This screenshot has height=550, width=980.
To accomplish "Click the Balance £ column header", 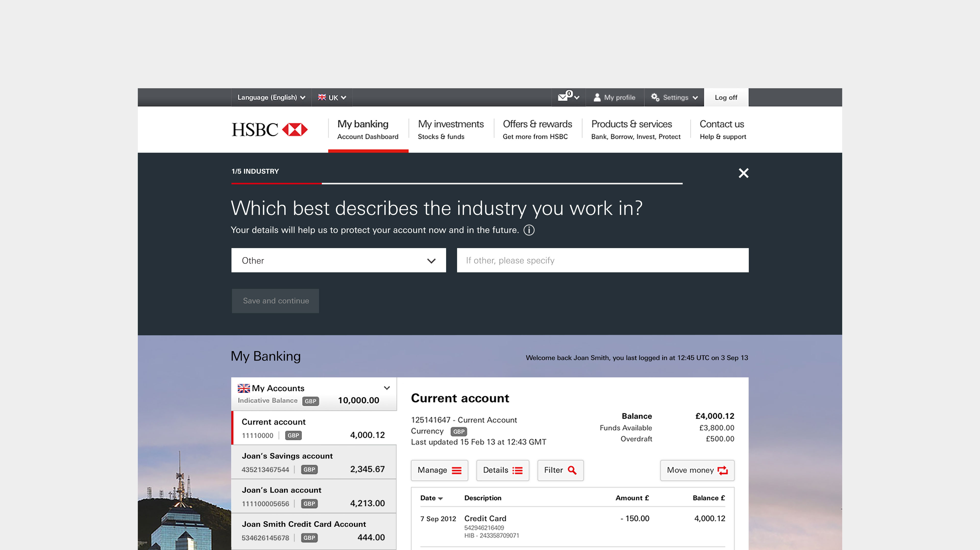I will [x=708, y=498].
